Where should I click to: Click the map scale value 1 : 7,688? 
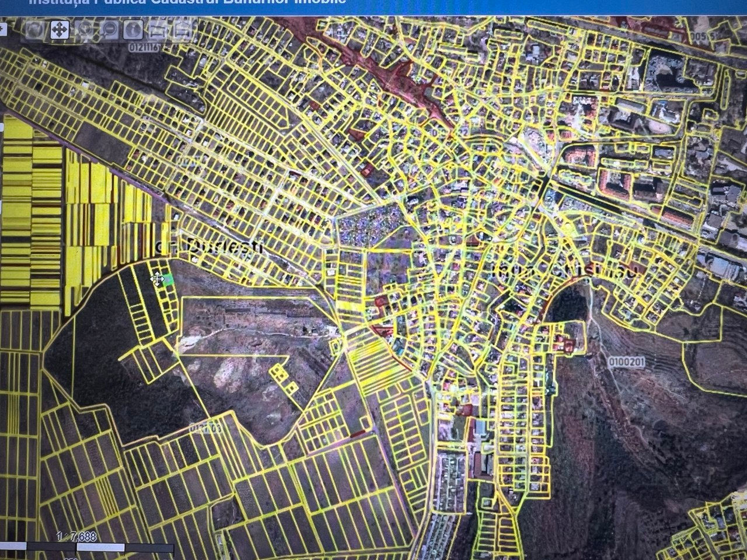click(x=76, y=537)
